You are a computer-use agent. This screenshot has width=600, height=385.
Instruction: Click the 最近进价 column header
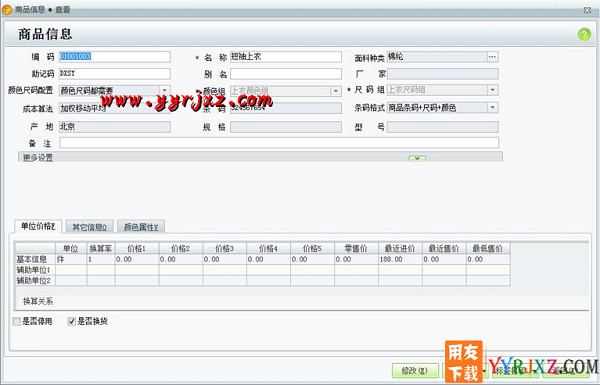[x=400, y=249]
